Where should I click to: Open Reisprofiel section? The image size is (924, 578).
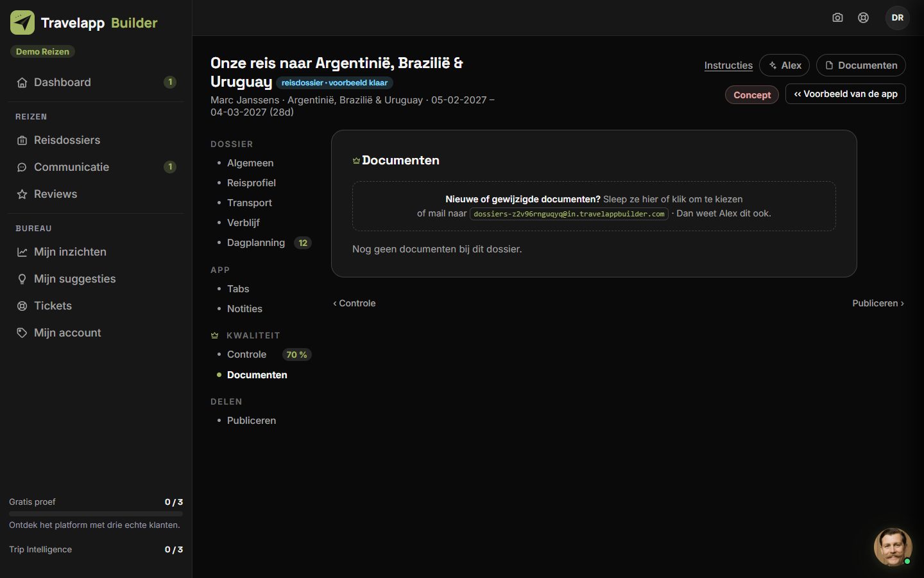(252, 183)
